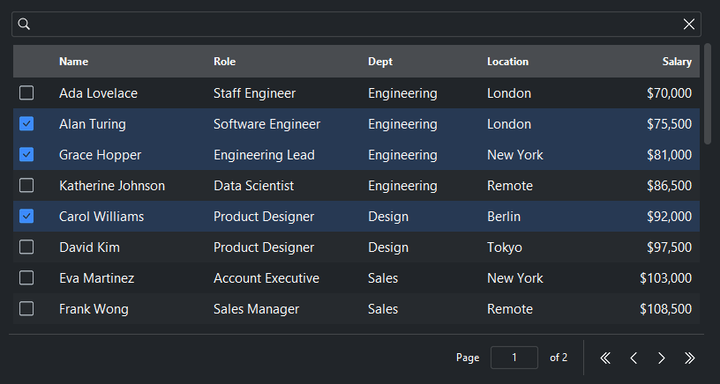Image resolution: width=720 pixels, height=384 pixels.
Task: Sort by the Dept column header
Action: [380, 61]
